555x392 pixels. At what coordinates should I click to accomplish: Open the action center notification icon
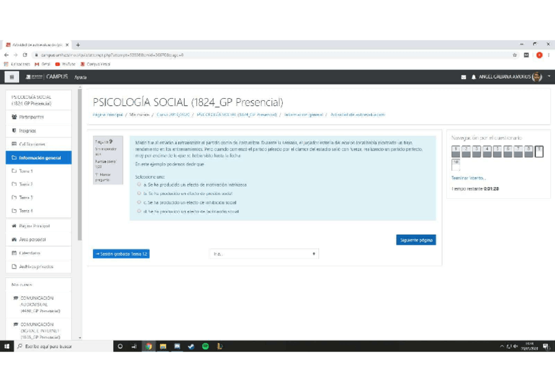(546, 346)
